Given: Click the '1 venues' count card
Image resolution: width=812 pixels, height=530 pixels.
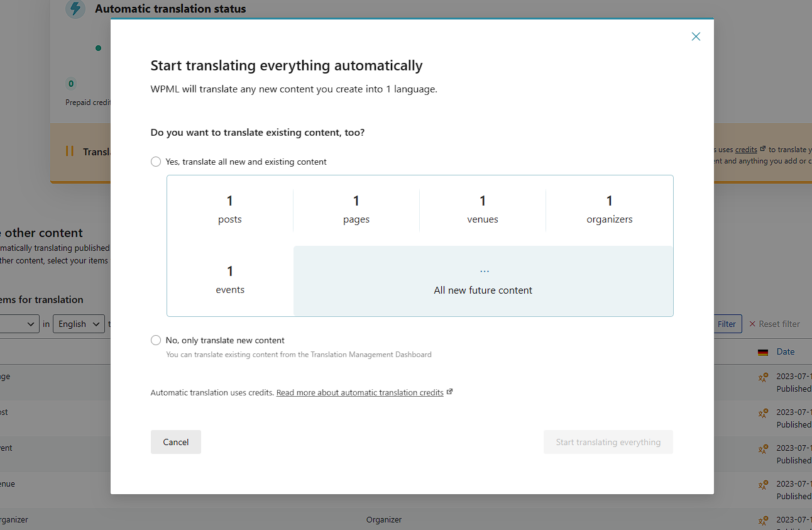Looking at the screenshot, I should click(x=483, y=210).
